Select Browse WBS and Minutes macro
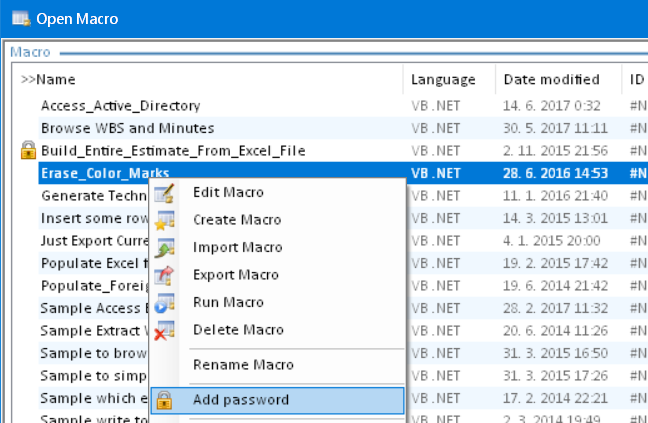 127,128
